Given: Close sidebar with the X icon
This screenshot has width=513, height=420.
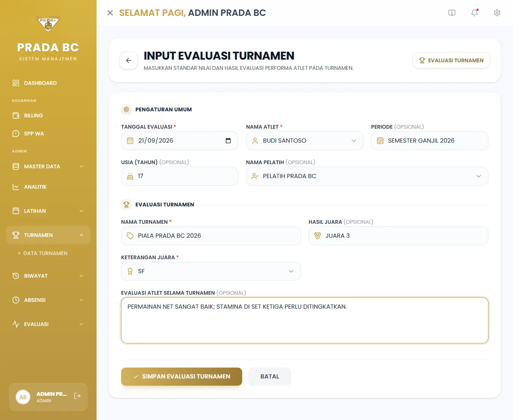Looking at the screenshot, I should click(110, 13).
